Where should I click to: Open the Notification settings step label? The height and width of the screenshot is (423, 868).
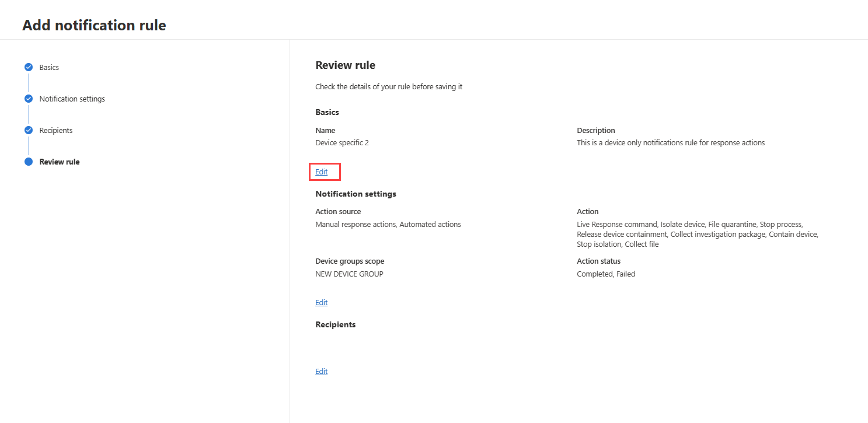click(x=72, y=99)
